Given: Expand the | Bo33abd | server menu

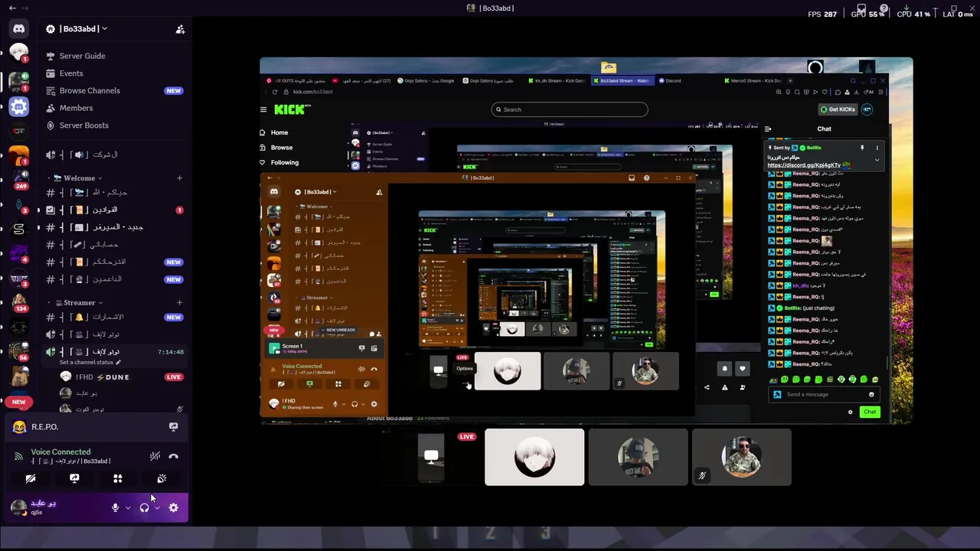Looking at the screenshot, I should coord(82,29).
